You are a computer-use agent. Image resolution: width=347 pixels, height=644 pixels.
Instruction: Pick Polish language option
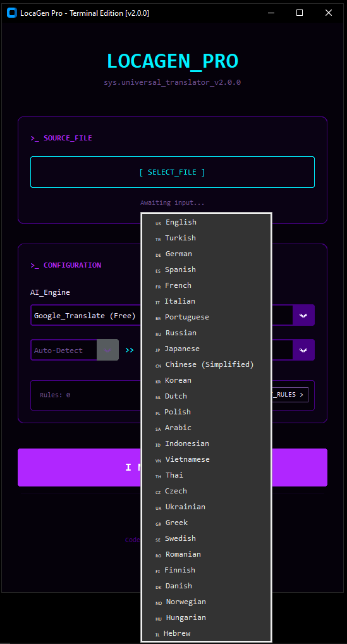tap(206, 412)
